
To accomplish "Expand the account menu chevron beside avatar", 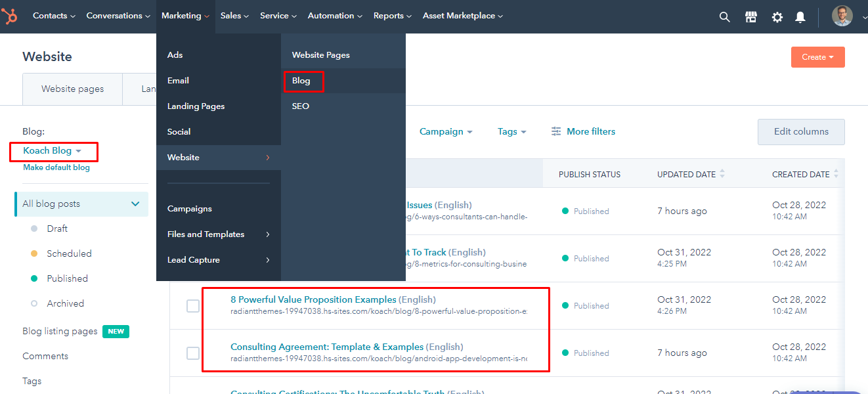I will point(865,18).
